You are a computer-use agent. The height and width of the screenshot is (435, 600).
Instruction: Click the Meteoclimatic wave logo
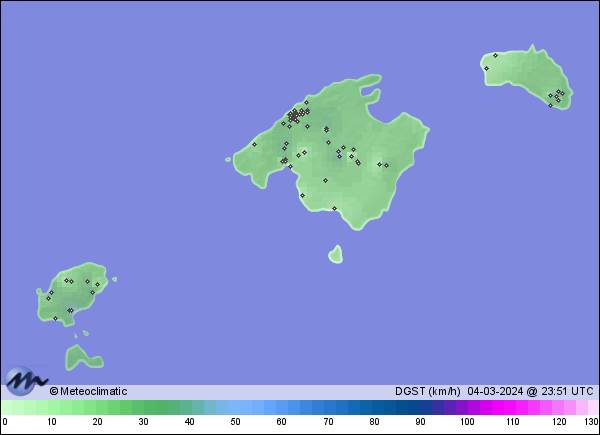point(26,381)
